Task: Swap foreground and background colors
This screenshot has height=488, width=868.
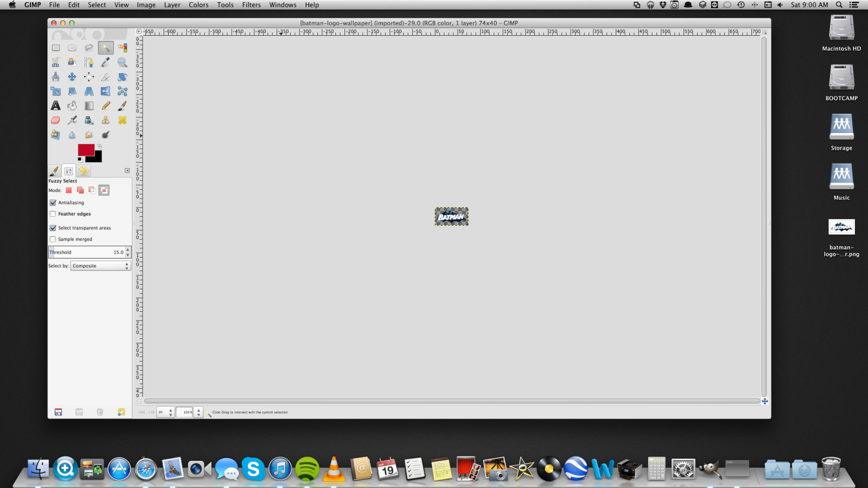Action: pos(99,146)
